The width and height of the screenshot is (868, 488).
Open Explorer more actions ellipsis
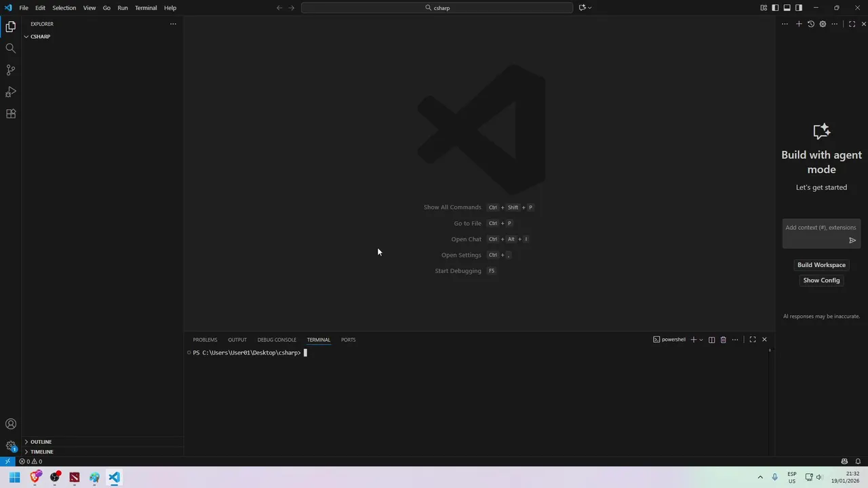173,24
